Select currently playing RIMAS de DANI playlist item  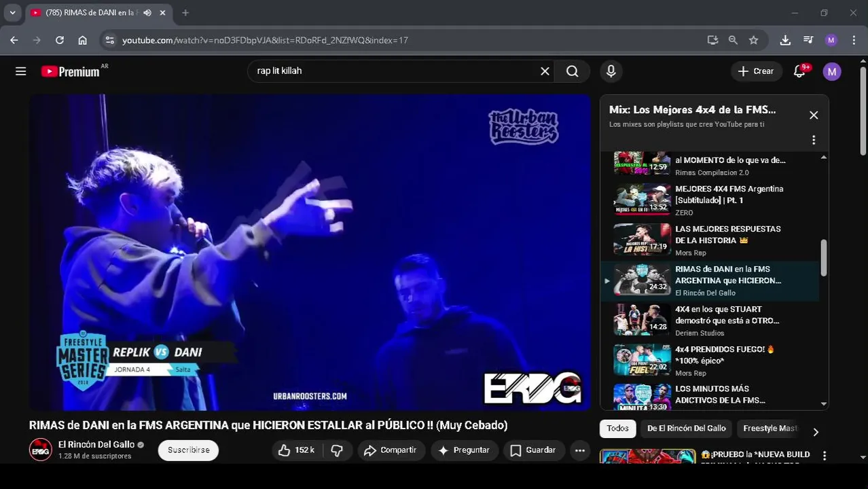pyautogui.click(x=710, y=280)
